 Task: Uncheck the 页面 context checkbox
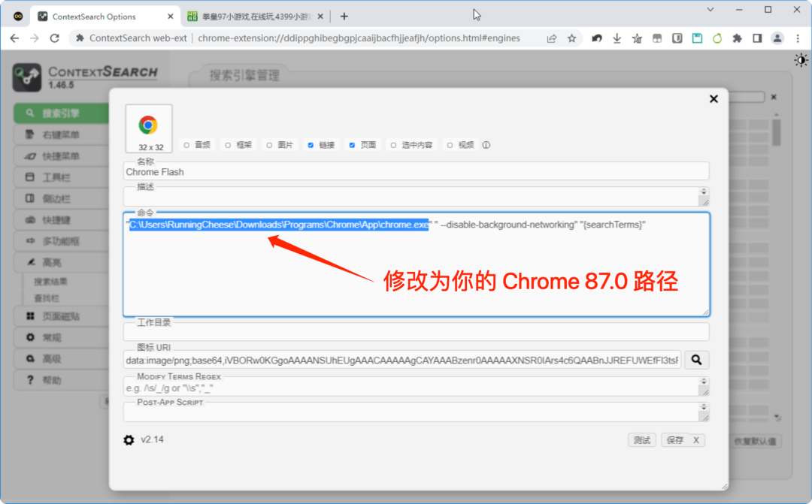352,146
